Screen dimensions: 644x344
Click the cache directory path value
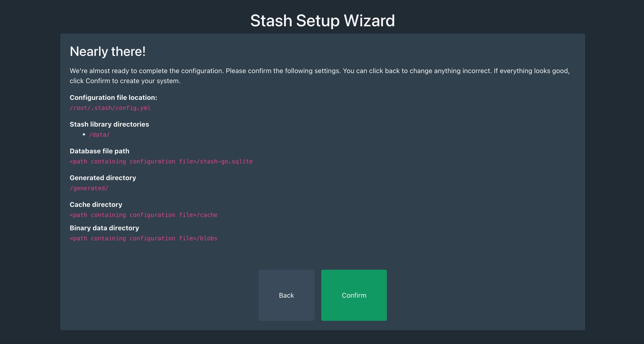tap(143, 215)
